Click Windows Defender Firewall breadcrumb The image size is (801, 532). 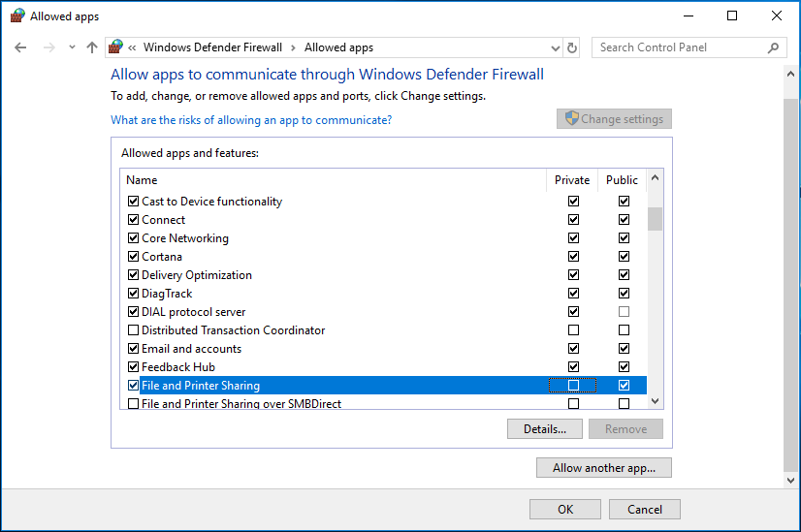click(212, 47)
